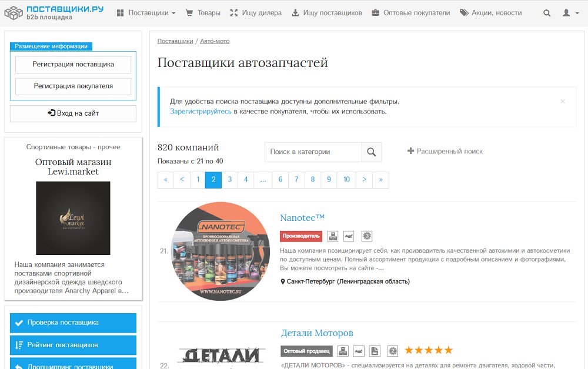Click the handshake badge icon under Nanotec

(x=349, y=236)
